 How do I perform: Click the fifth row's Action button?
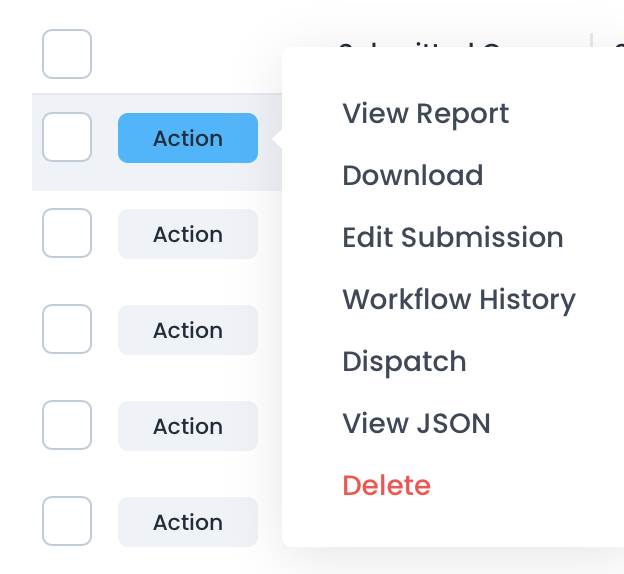[187, 522]
